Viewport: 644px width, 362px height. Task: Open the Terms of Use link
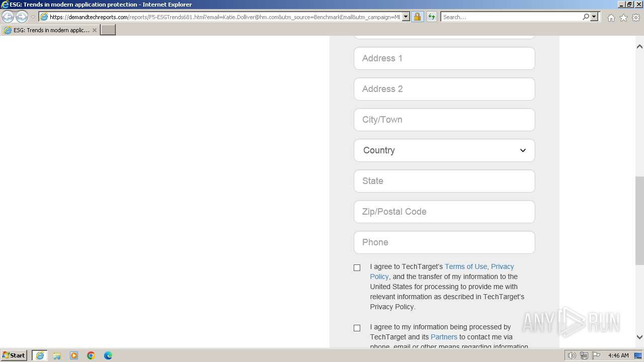(x=466, y=266)
